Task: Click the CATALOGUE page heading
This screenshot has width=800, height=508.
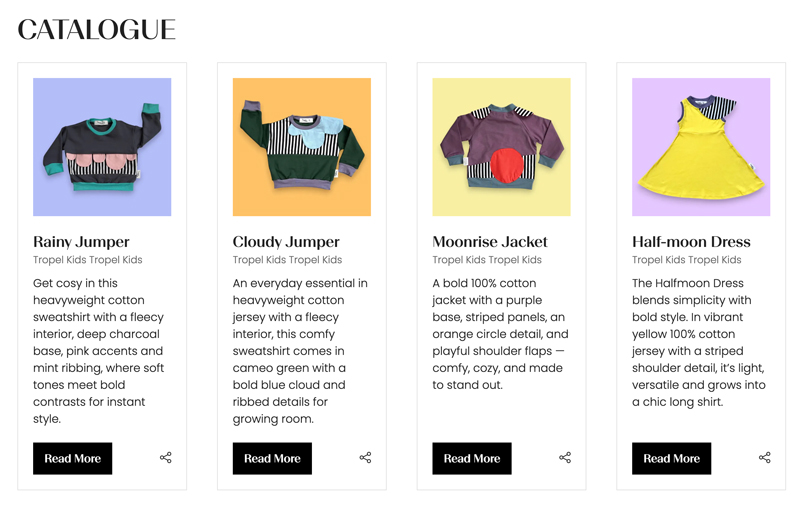Action: pyautogui.click(x=97, y=30)
